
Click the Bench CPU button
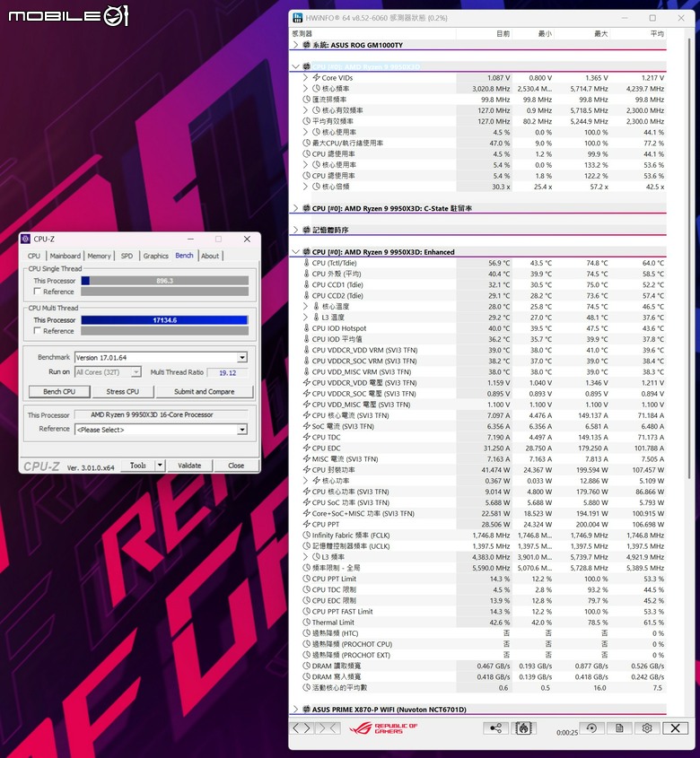click(59, 392)
